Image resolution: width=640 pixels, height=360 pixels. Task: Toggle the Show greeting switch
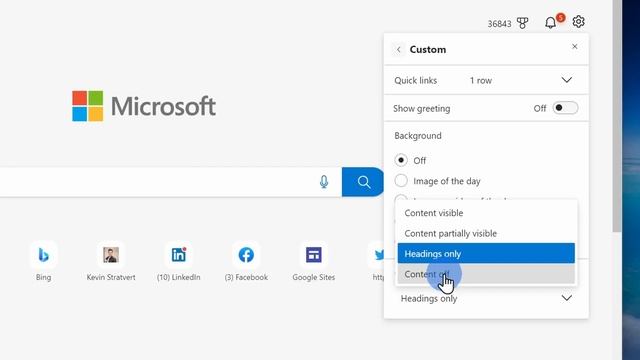pyautogui.click(x=565, y=108)
